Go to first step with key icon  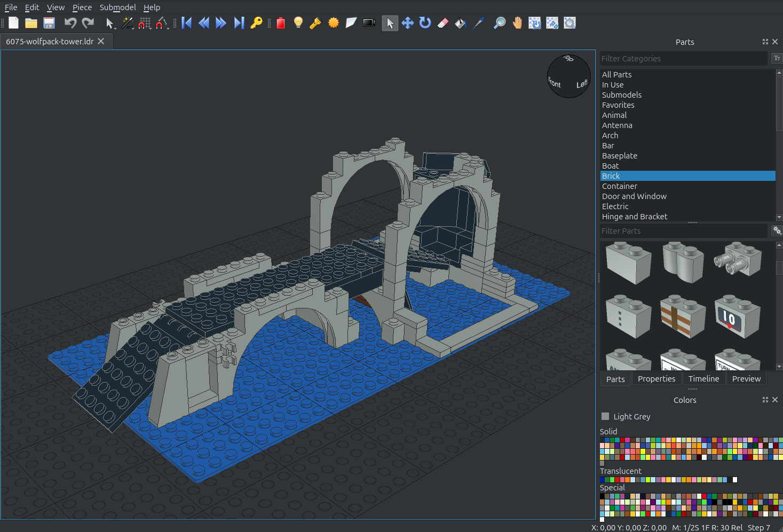coord(257,23)
